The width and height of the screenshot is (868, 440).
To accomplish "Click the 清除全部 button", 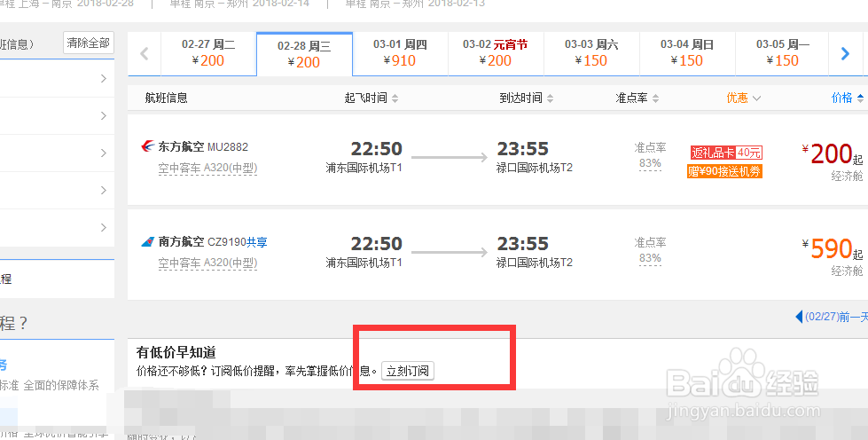I will (89, 43).
